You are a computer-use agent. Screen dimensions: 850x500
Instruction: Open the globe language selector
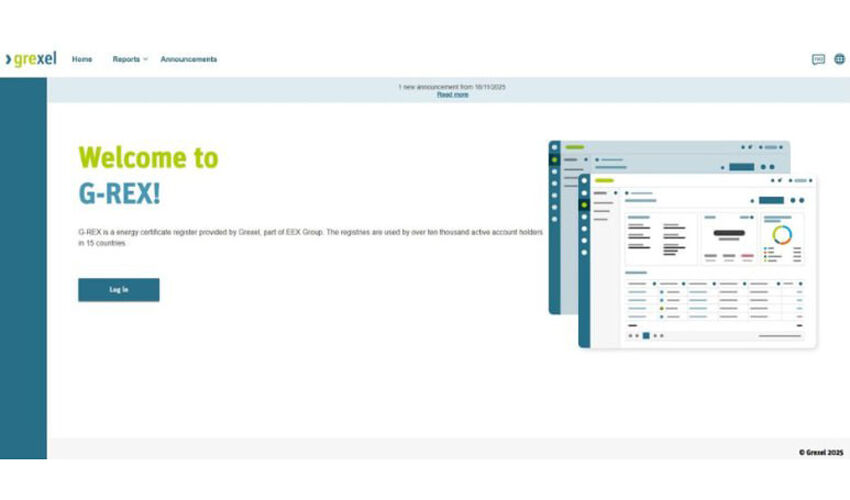(x=839, y=60)
